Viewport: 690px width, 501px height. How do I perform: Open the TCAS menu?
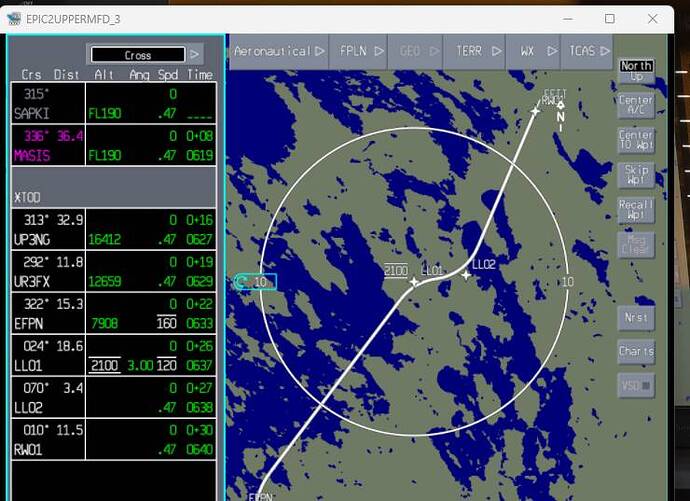click(x=588, y=51)
